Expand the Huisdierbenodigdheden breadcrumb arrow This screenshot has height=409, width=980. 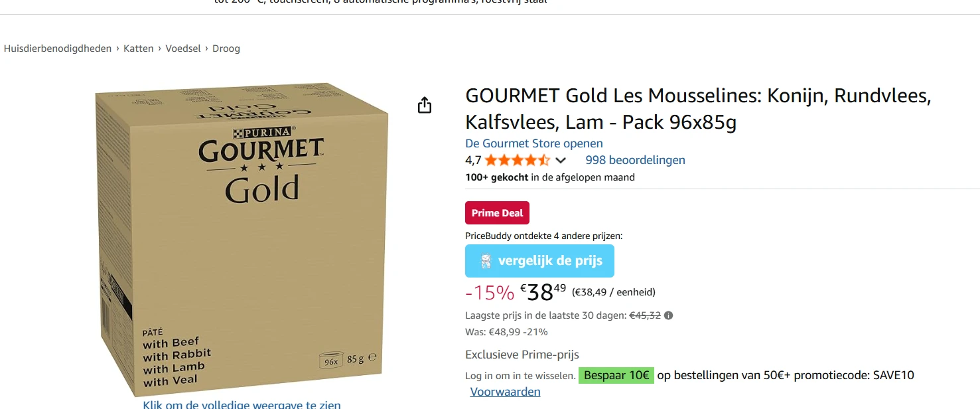118,48
